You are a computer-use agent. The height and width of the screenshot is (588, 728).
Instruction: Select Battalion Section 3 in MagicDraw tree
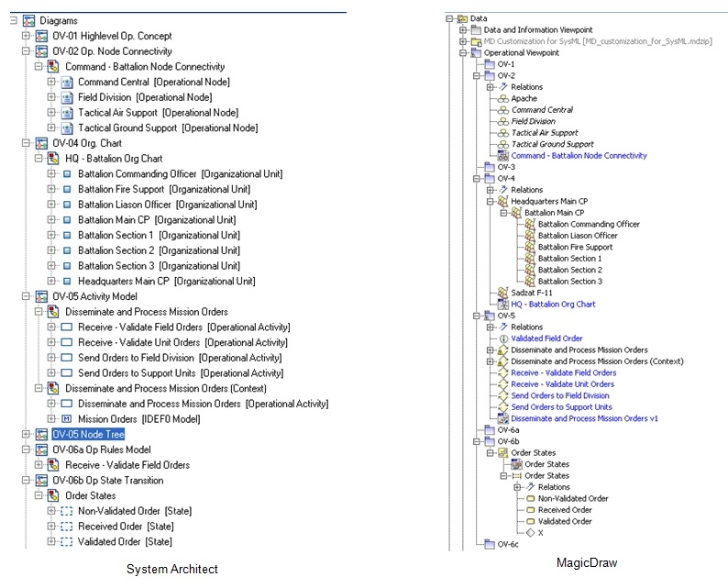tap(570, 282)
